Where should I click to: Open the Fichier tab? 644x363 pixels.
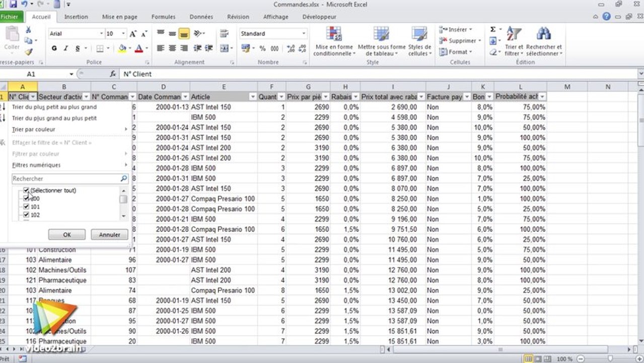point(9,17)
